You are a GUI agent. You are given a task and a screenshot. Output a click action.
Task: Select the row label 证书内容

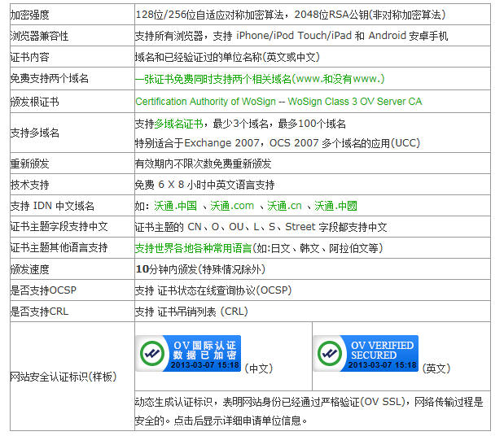[29, 57]
